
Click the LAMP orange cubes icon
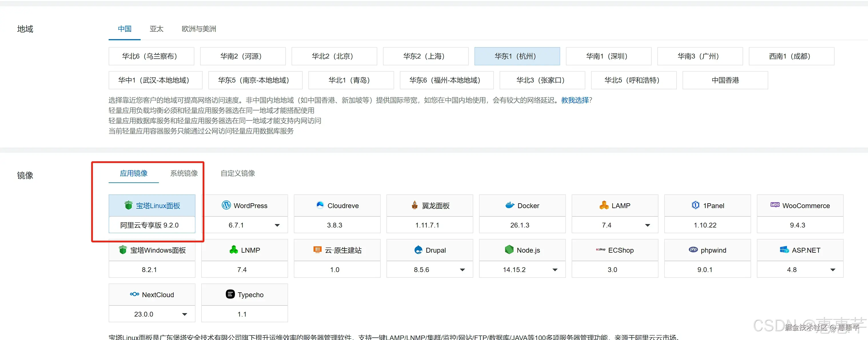point(604,205)
